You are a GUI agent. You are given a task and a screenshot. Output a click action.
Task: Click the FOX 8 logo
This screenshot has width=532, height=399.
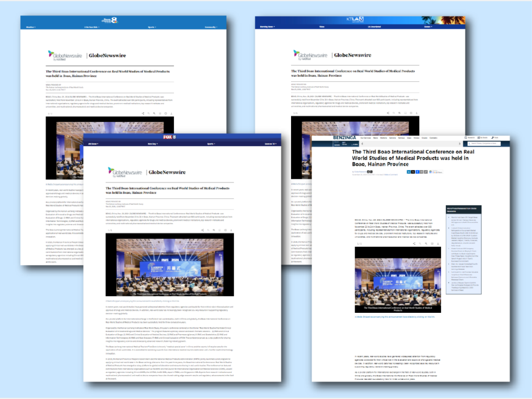point(184,138)
